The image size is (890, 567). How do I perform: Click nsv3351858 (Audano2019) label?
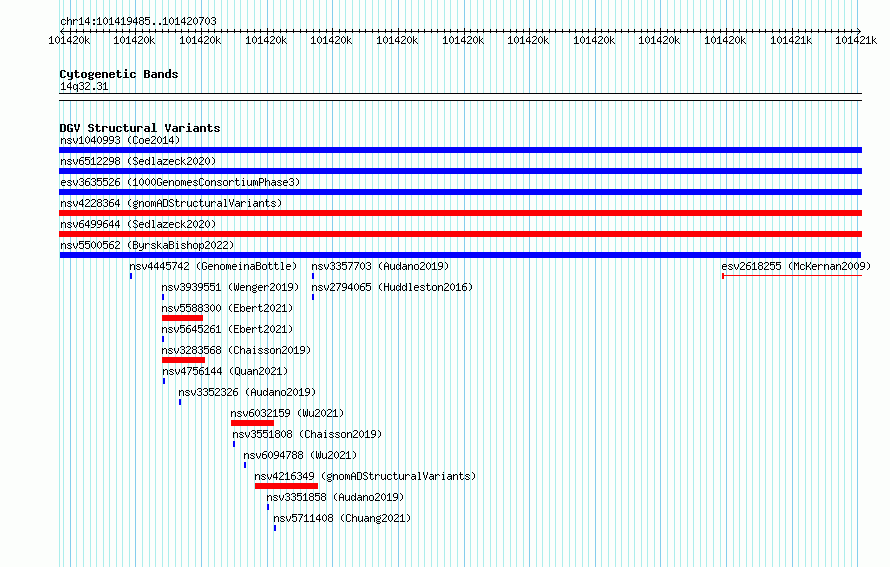(335, 497)
